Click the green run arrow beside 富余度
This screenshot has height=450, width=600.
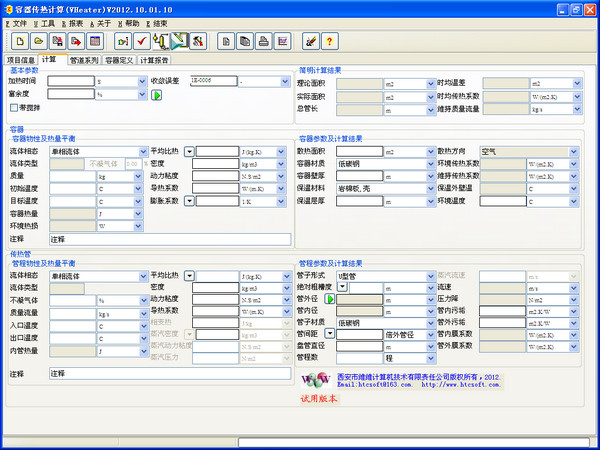156,95
